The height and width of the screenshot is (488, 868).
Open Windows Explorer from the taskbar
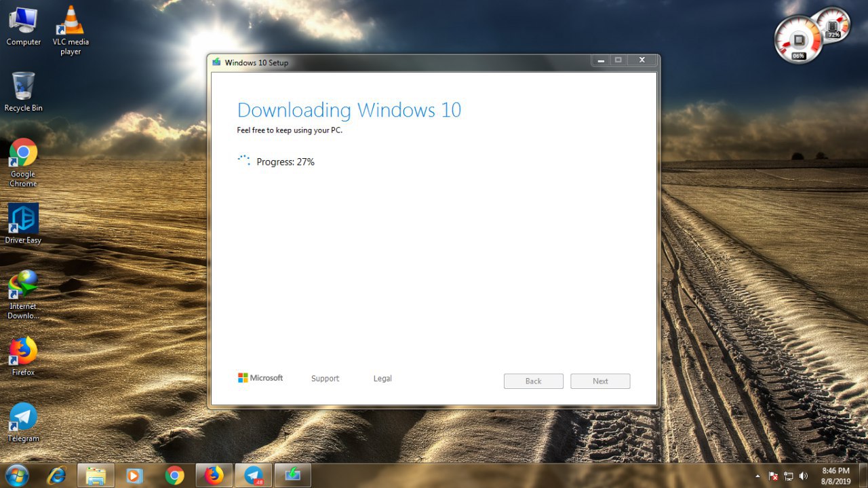(x=96, y=475)
